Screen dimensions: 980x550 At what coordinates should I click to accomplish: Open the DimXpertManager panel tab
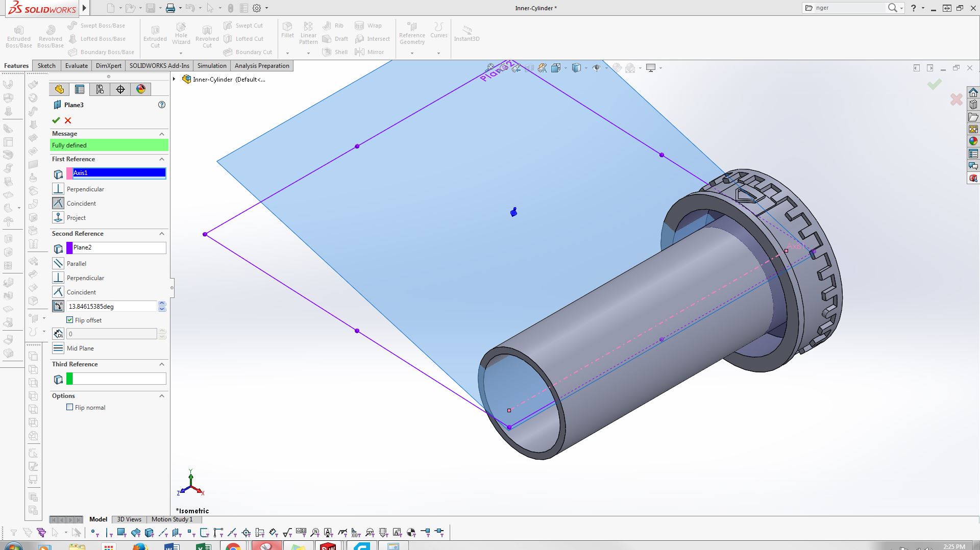tap(120, 89)
